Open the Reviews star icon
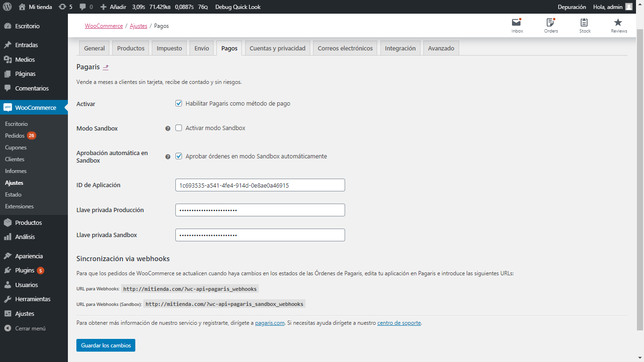 click(x=619, y=25)
